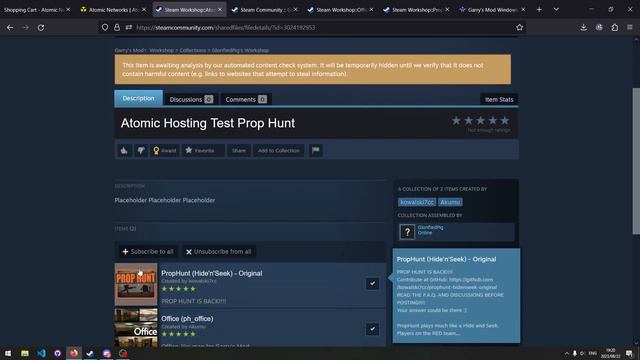This screenshot has width=640, height=360.
Task: Go to GlorifiedPig's Workshop breadcrumb
Action: coord(240,51)
